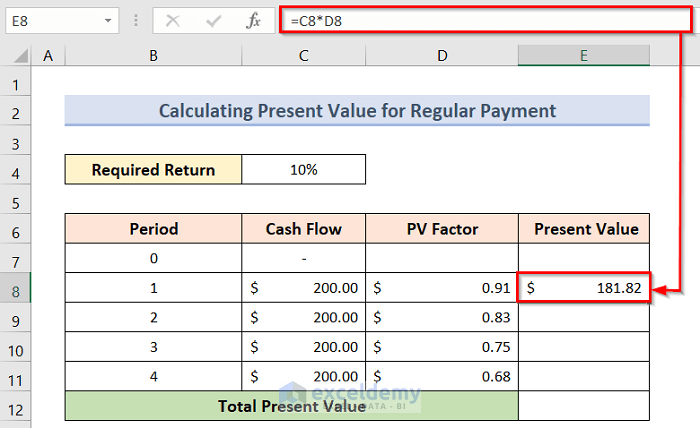700x428 pixels.
Task: Click the Total Present Value green cell
Action: [292, 407]
